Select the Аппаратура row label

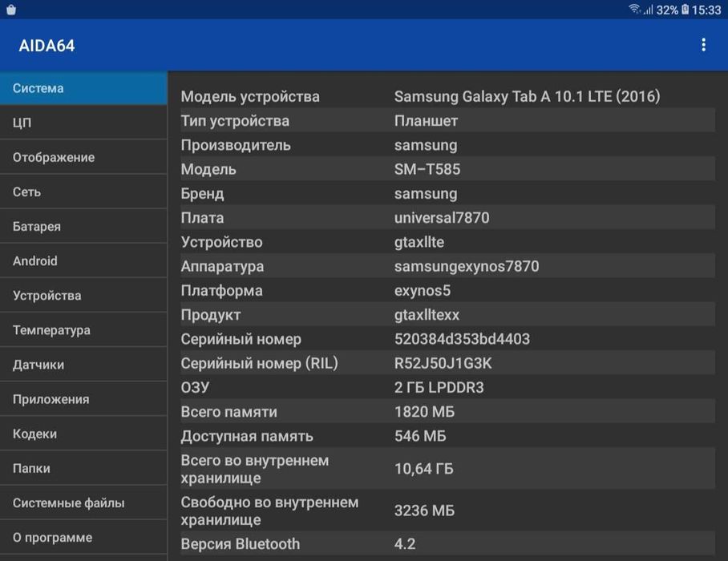coord(222,266)
